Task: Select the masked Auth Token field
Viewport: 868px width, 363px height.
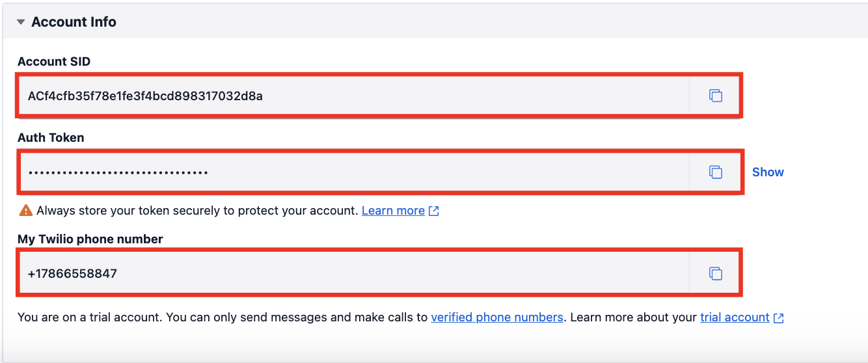Action: (x=351, y=172)
